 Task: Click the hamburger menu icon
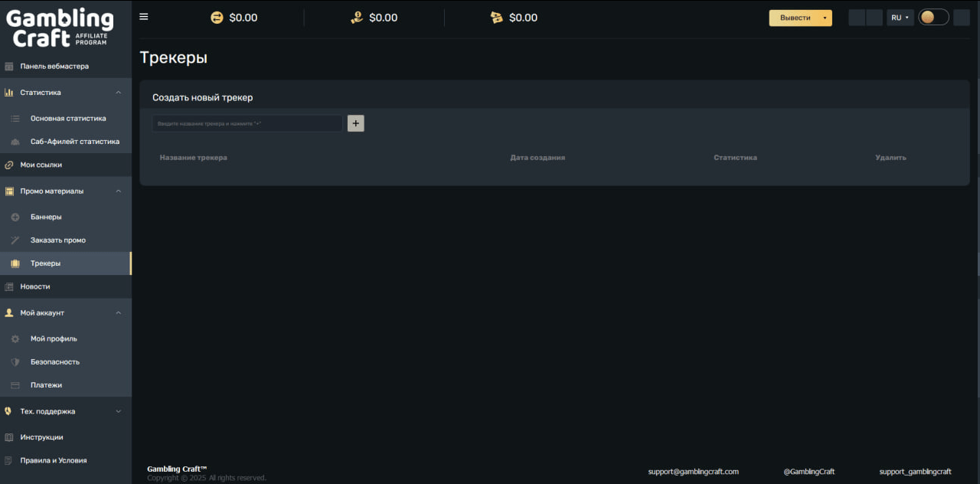click(144, 17)
